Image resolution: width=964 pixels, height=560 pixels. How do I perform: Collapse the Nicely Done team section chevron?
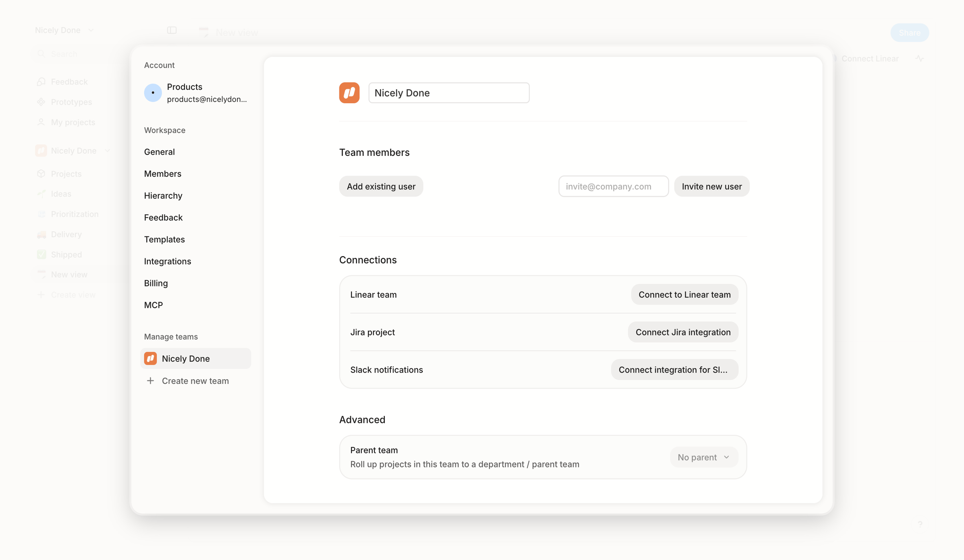[x=107, y=151]
